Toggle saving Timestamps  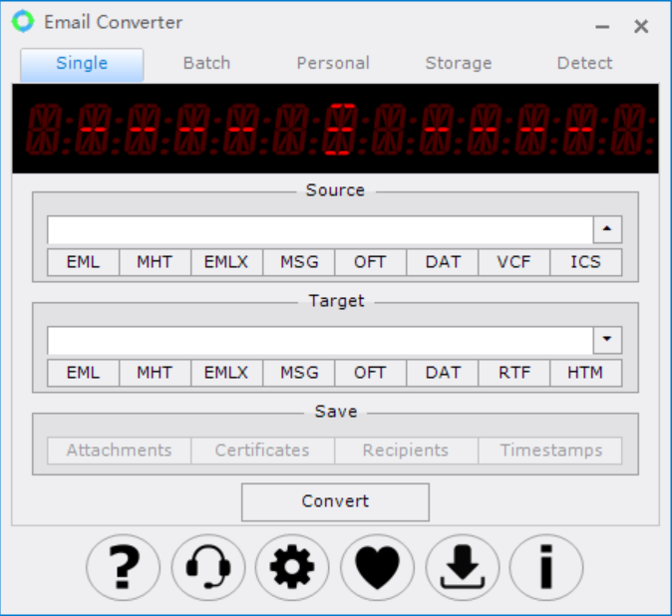pyautogui.click(x=550, y=451)
